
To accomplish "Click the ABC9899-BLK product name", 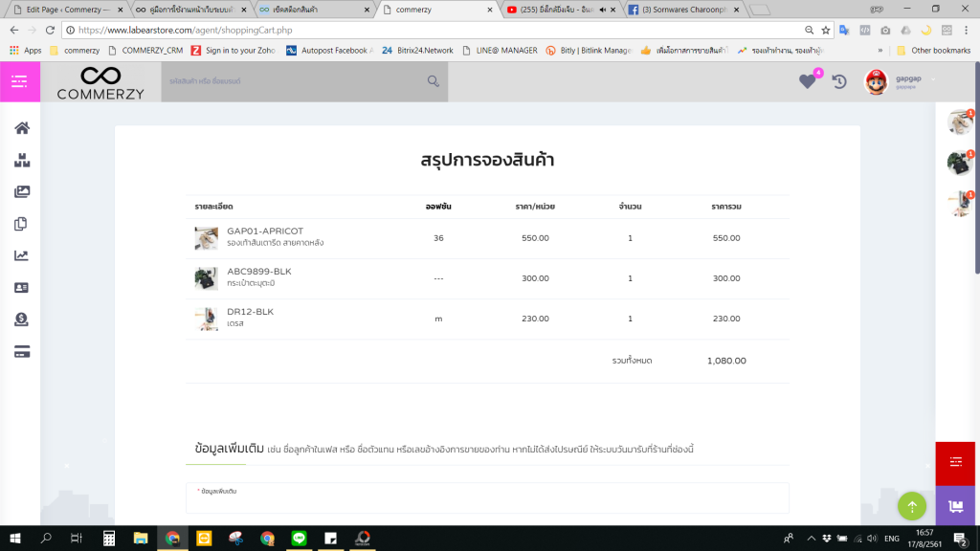I will coord(258,272).
